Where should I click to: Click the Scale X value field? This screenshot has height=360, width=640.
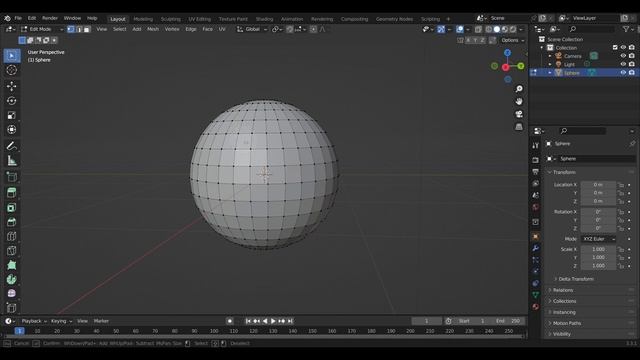point(598,249)
